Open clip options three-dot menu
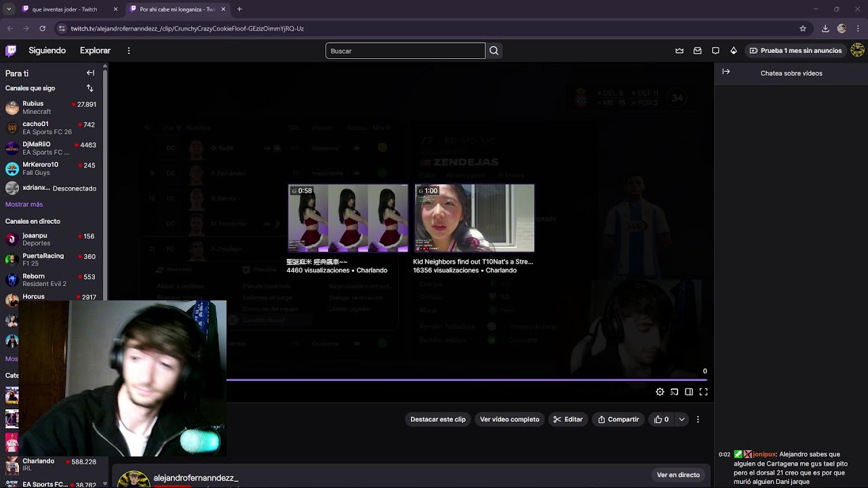This screenshot has width=868, height=488. tap(698, 420)
